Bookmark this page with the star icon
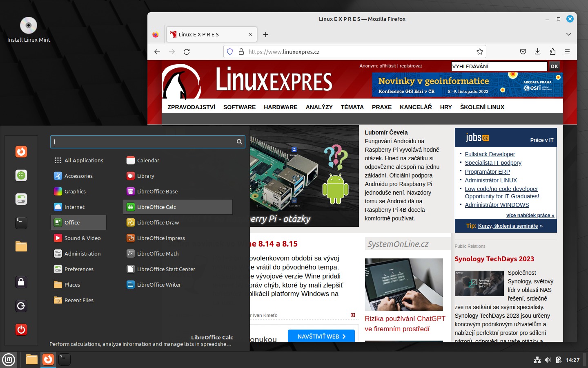This screenshot has height=368, width=588. [x=480, y=52]
